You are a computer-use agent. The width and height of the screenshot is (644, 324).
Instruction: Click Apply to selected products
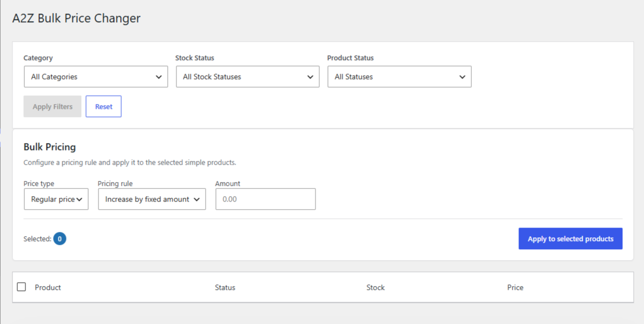(570, 239)
